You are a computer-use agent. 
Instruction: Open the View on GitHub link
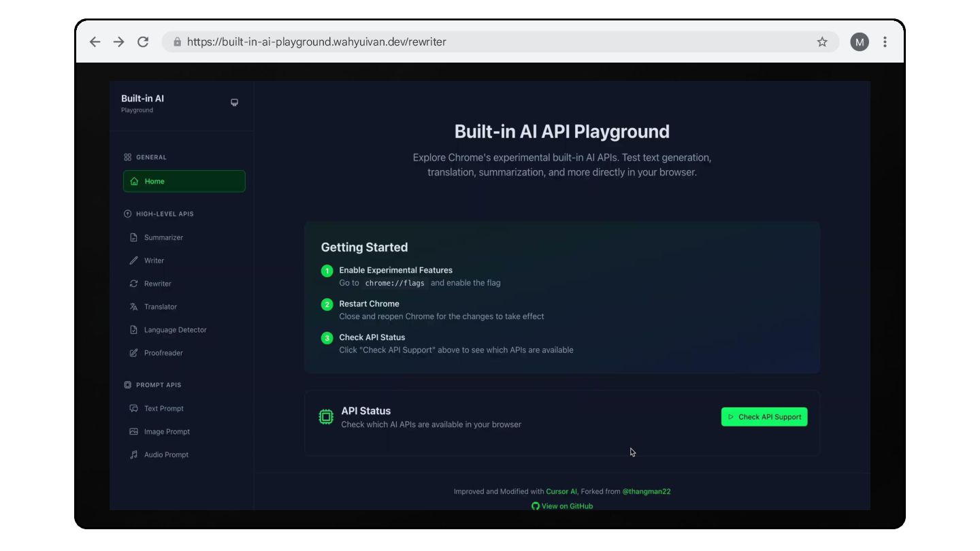click(x=562, y=506)
